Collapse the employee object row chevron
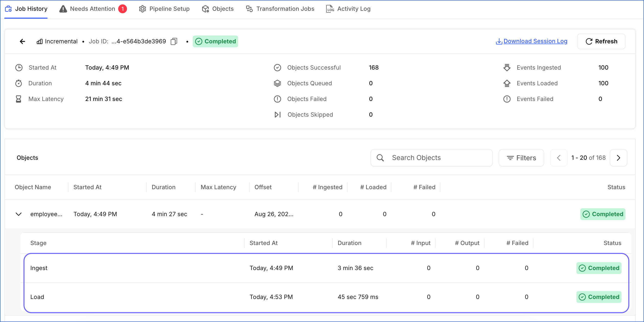 click(x=19, y=214)
